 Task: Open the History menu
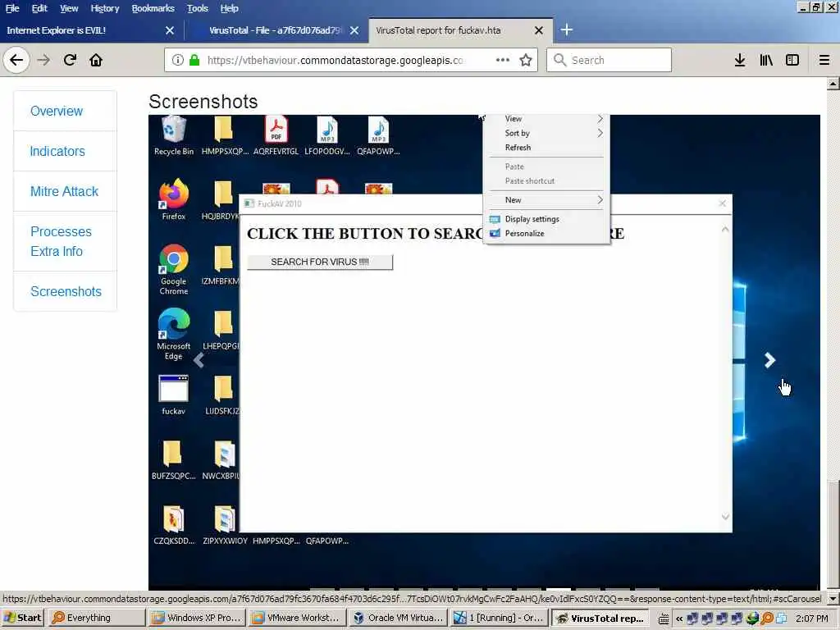[x=104, y=8]
